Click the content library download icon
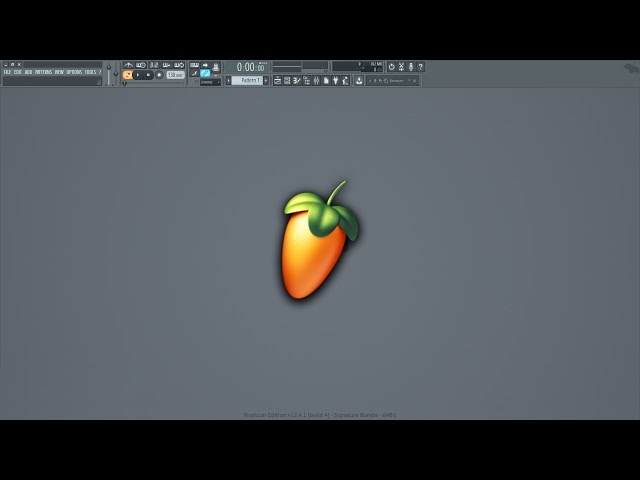The height and width of the screenshot is (480, 640). [359, 80]
